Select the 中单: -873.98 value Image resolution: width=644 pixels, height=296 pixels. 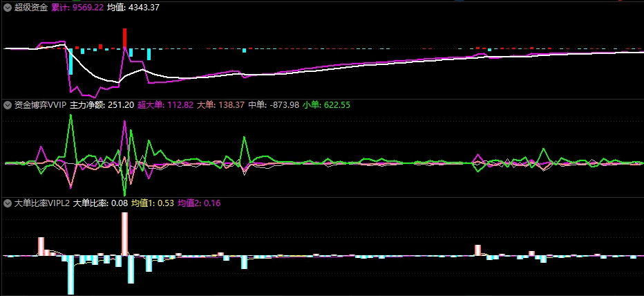(273, 105)
